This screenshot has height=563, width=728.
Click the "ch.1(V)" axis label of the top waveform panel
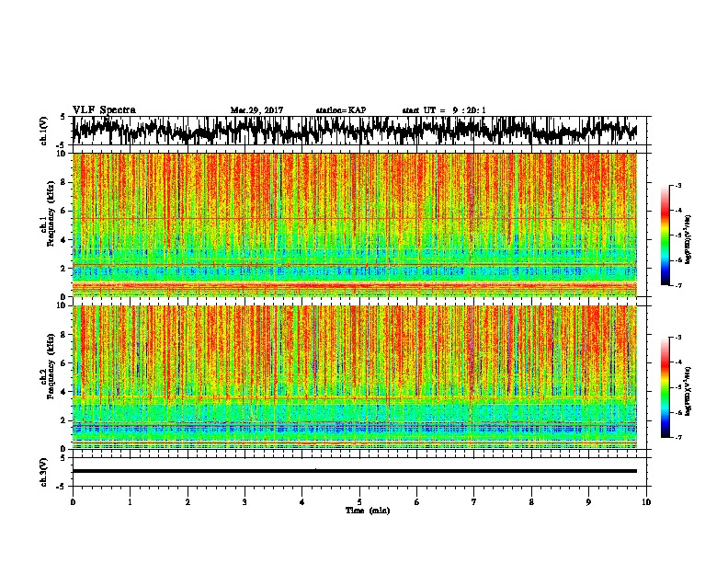pyautogui.click(x=44, y=131)
